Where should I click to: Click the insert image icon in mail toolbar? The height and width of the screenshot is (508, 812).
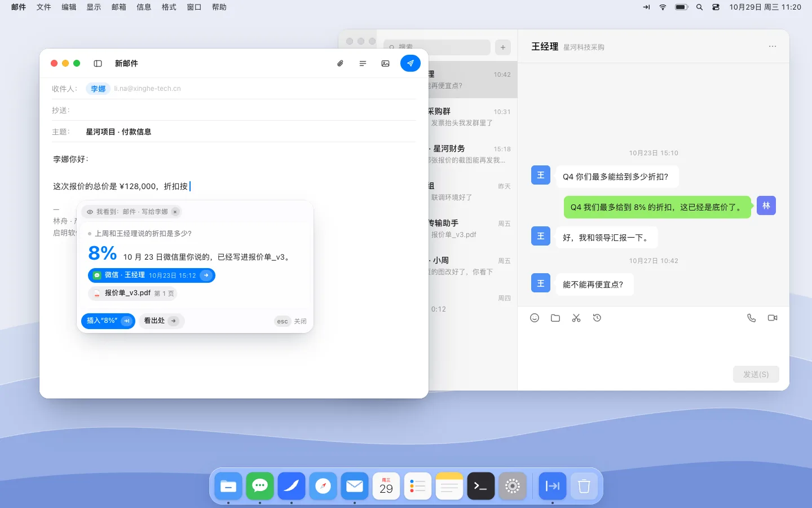(386, 64)
